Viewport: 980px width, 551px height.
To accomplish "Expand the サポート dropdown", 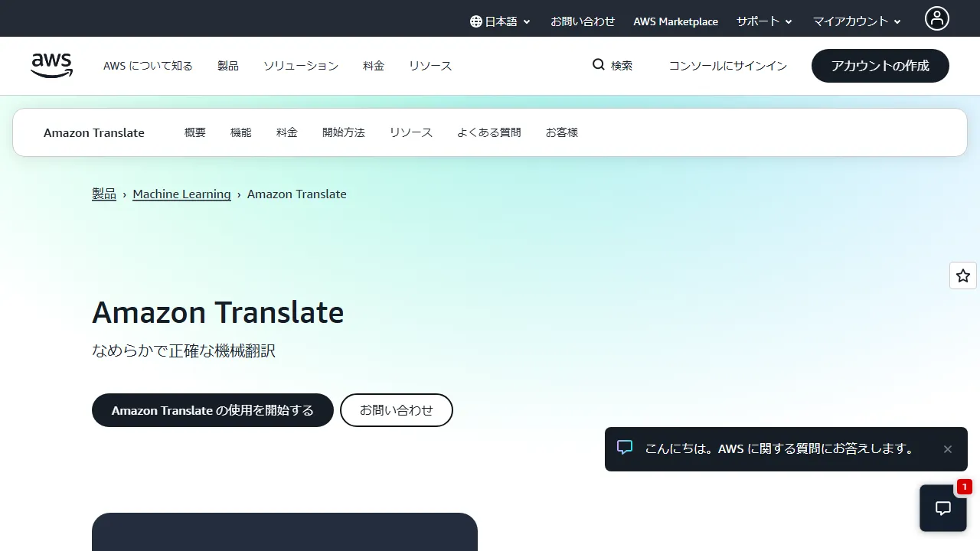I will [x=763, y=21].
